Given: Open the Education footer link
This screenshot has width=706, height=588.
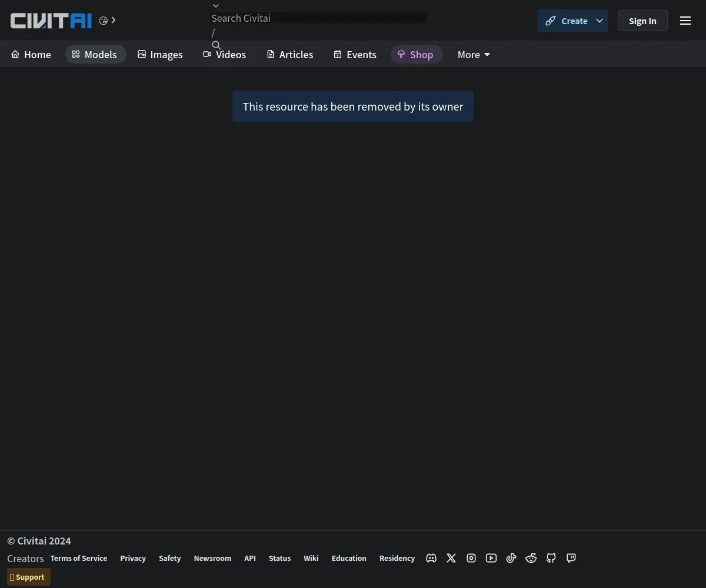Looking at the screenshot, I should (349, 558).
